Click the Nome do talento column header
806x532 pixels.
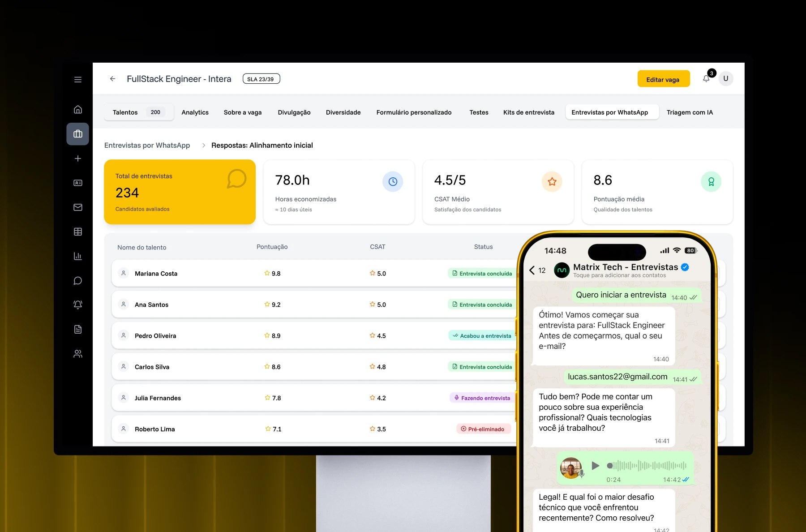pos(141,247)
